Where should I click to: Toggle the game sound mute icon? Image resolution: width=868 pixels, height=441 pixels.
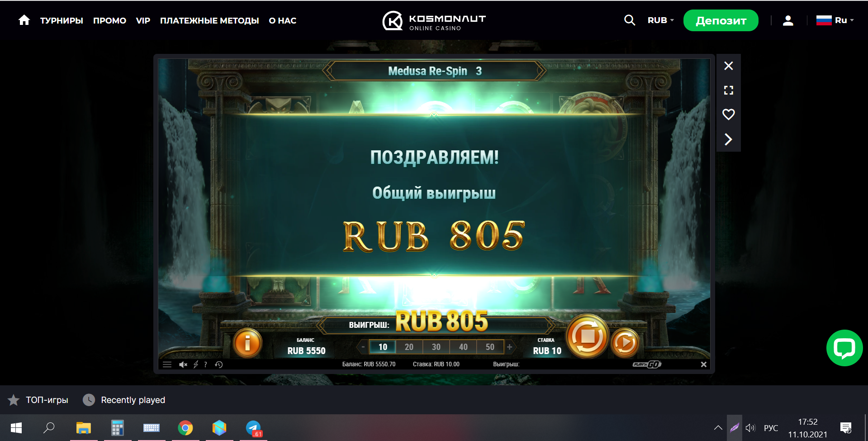click(183, 364)
